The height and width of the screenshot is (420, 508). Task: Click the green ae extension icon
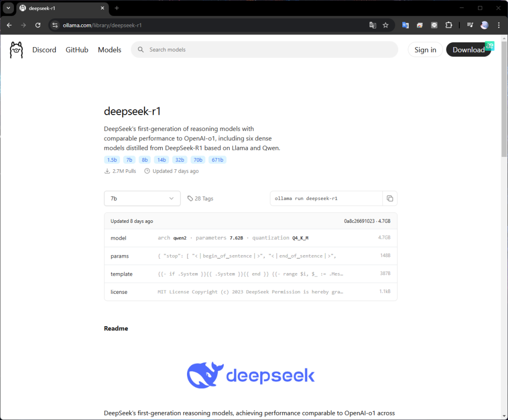point(490,46)
